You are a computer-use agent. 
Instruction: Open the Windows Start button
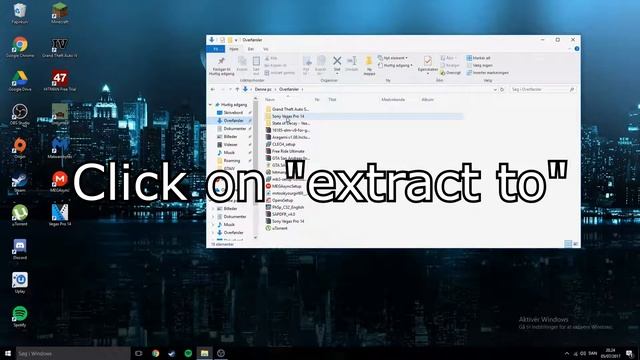(x=8, y=353)
